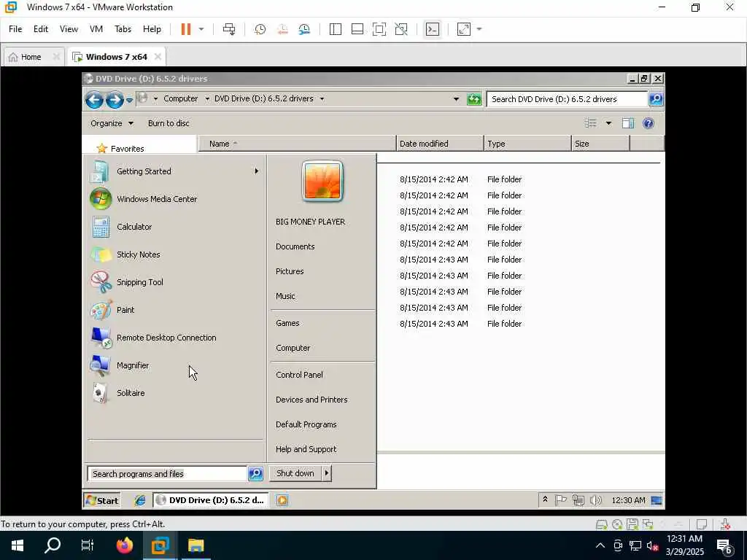Open the VMware Help menu
The width and height of the screenshot is (747, 560).
coord(152,29)
